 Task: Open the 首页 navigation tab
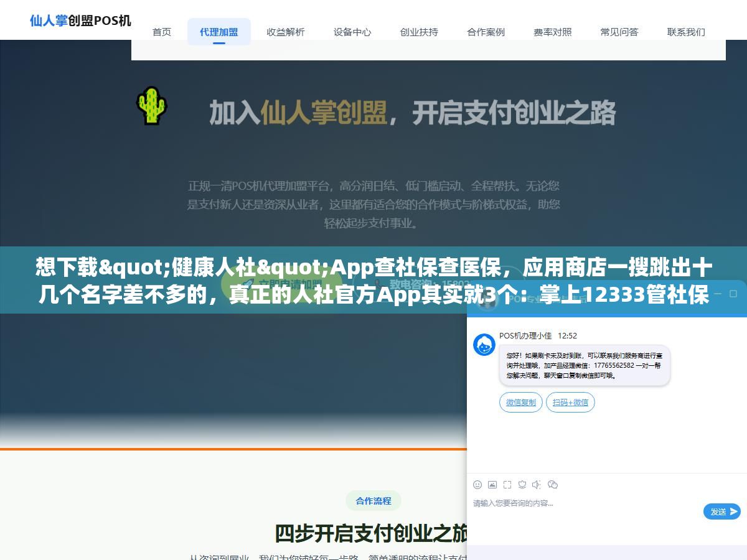click(x=162, y=32)
